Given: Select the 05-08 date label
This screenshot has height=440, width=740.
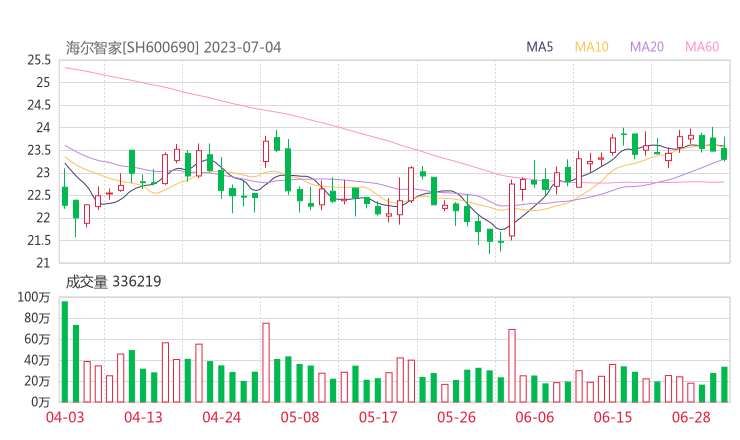Looking at the screenshot, I should [x=300, y=417].
